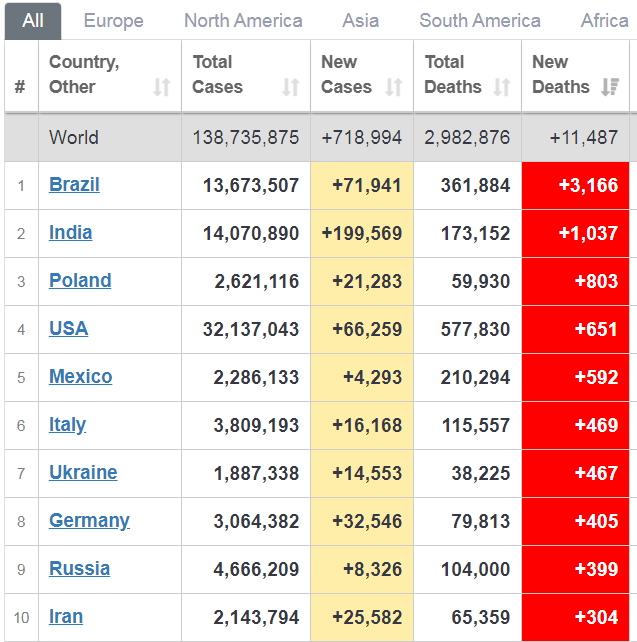This screenshot has height=642, width=637.
Task: Sort table by Total Cases arrows
Action: (x=291, y=88)
